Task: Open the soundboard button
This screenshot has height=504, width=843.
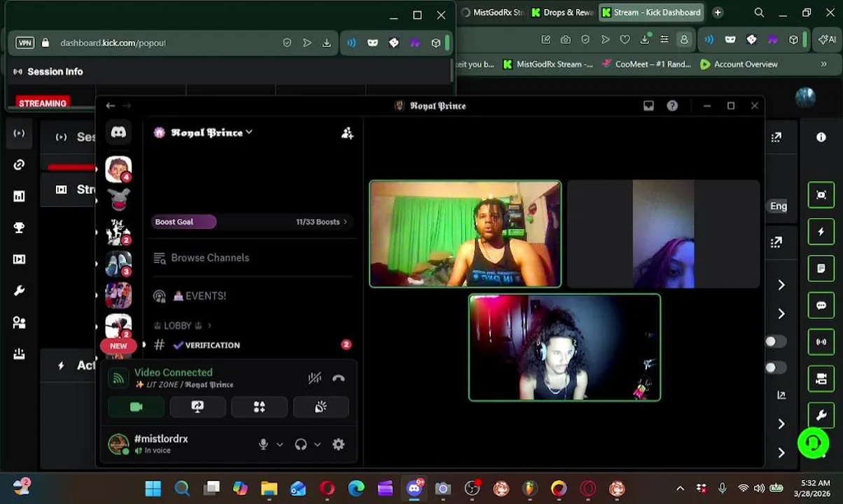Action: point(321,407)
